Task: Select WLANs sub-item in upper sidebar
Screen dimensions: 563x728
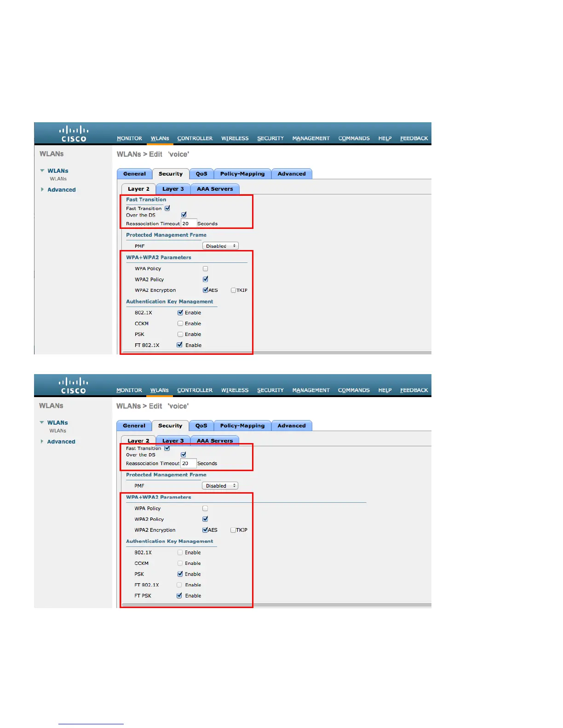Action: tap(58, 179)
